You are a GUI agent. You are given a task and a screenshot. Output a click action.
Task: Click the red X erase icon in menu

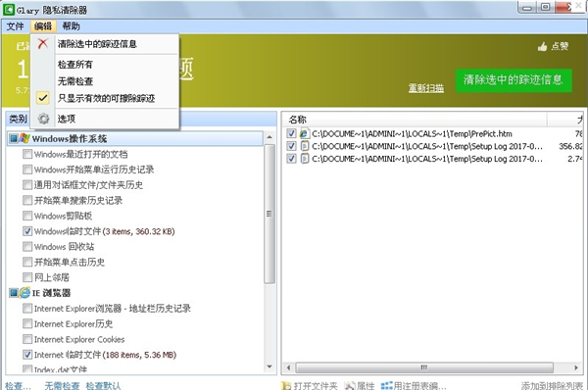pos(43,44)
